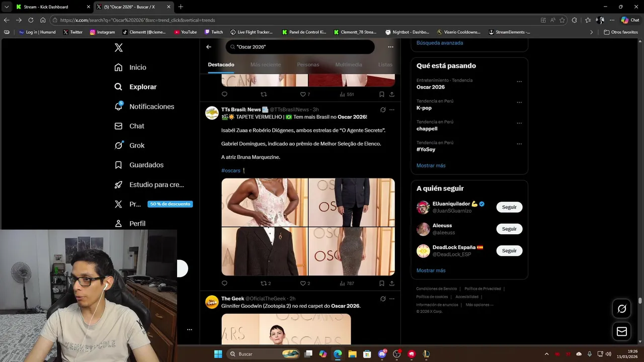Switch to Listas tab
644x362 pixels.
(385, 64)
